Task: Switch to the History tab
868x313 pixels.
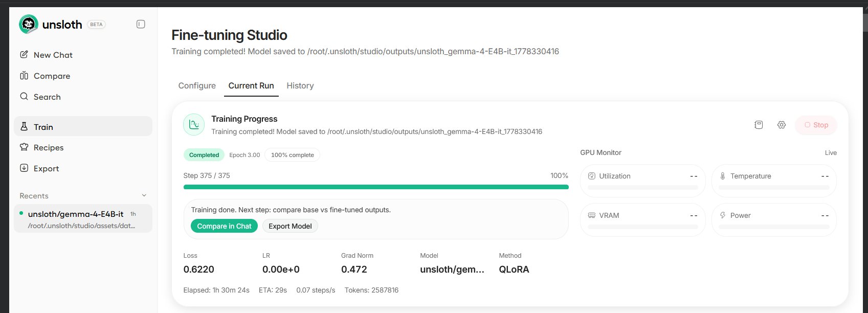Action: (300, 85)
